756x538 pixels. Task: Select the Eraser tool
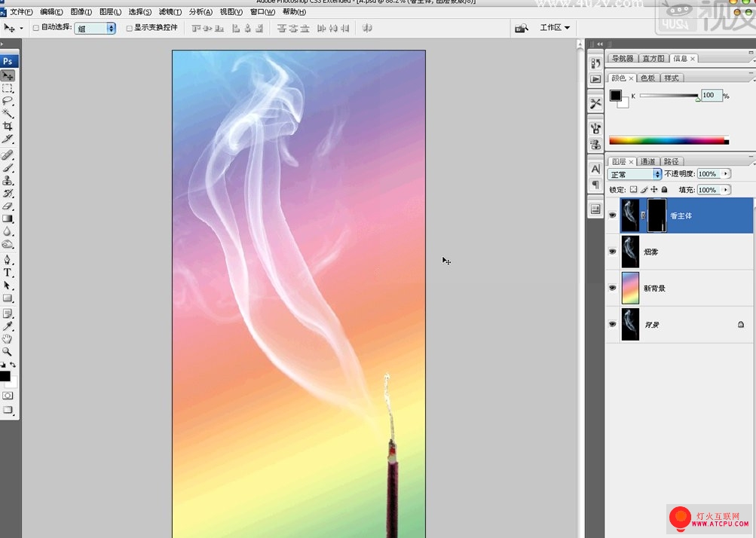(8, 206)
